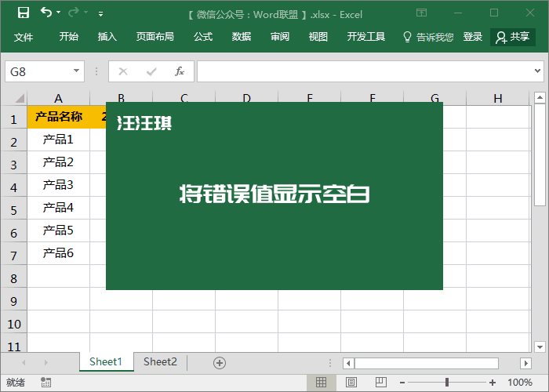Click the 共享 share button
Image resolution: width=549 pixels, height=392 pixels.
coord(513,37)
